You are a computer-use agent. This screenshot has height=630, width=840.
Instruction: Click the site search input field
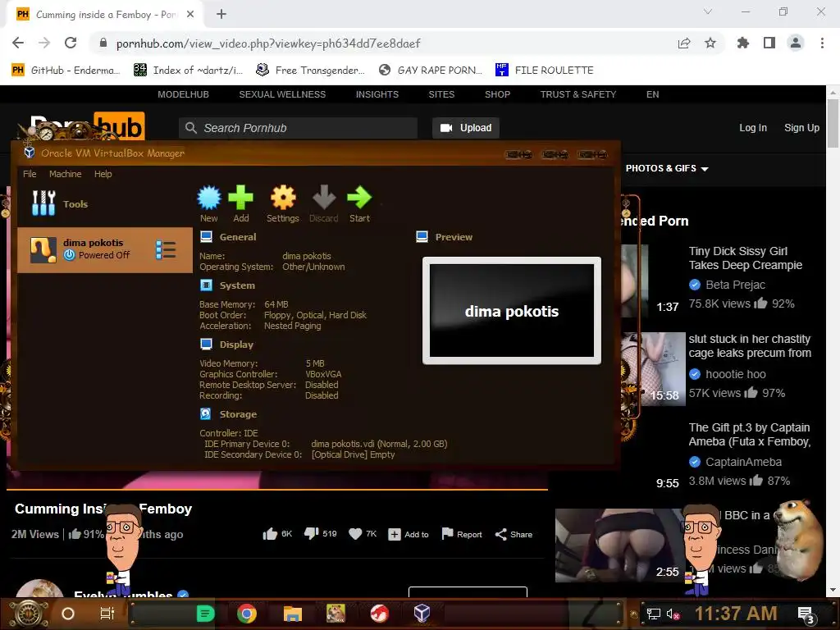(x=298, y=128)
